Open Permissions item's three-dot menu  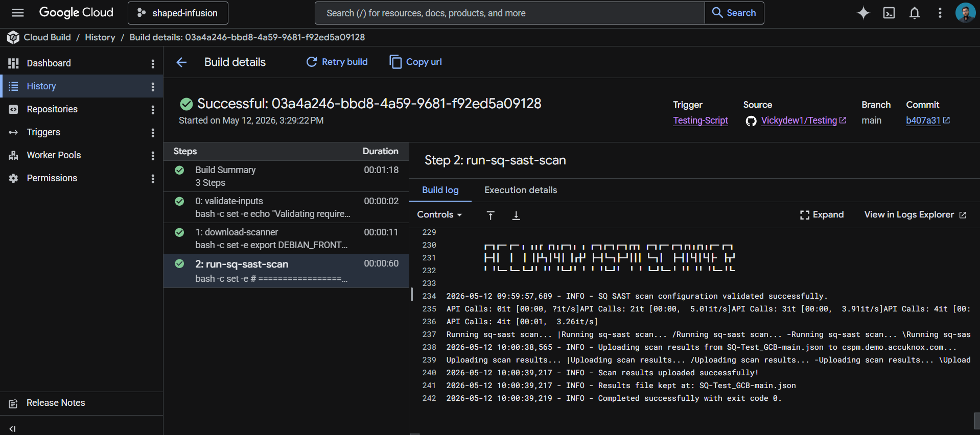click(x=153, y=178)
